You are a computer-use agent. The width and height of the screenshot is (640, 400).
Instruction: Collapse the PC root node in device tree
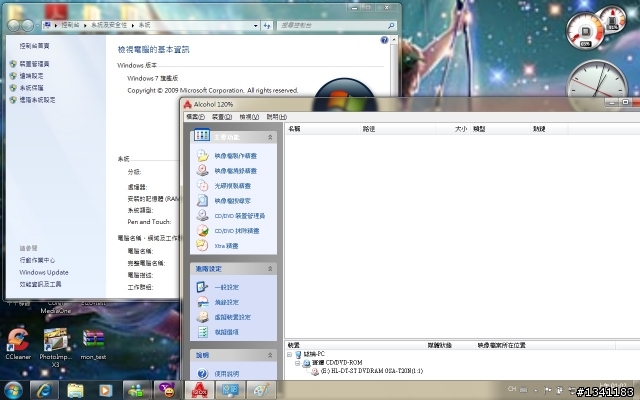[x=289, y=354]
